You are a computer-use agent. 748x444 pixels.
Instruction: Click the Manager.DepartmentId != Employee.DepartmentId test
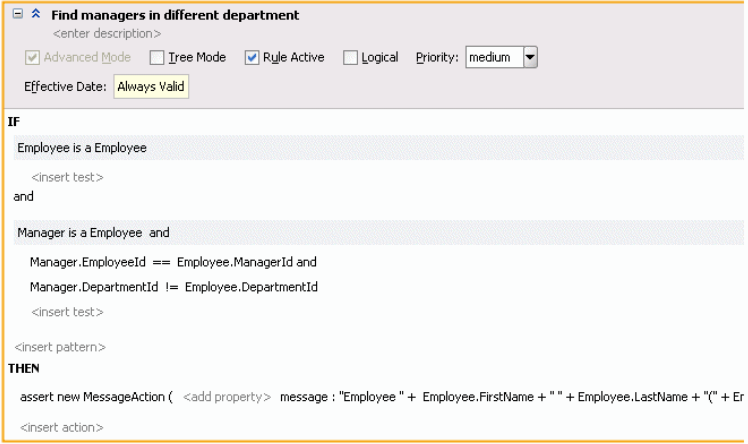(174, 287)
